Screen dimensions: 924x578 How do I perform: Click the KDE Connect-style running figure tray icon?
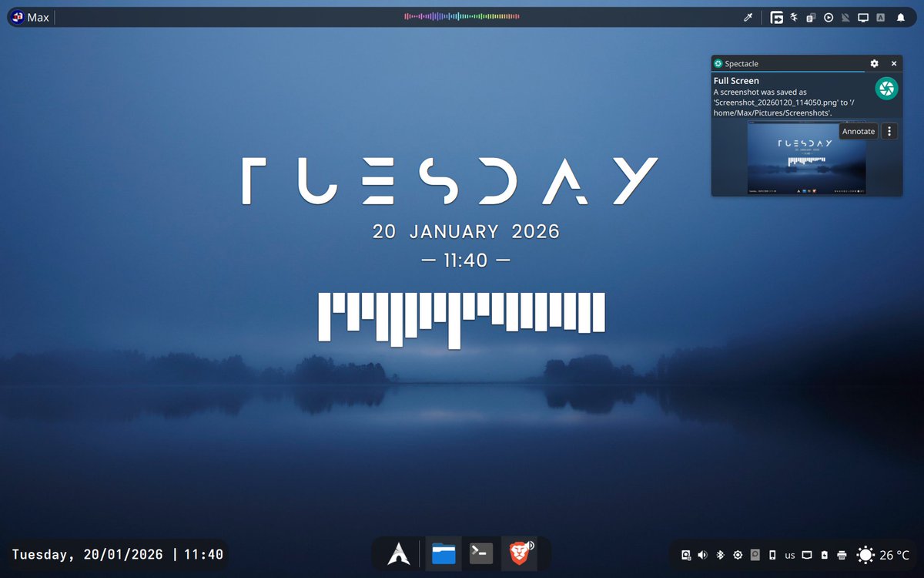[x=794, y=17]
